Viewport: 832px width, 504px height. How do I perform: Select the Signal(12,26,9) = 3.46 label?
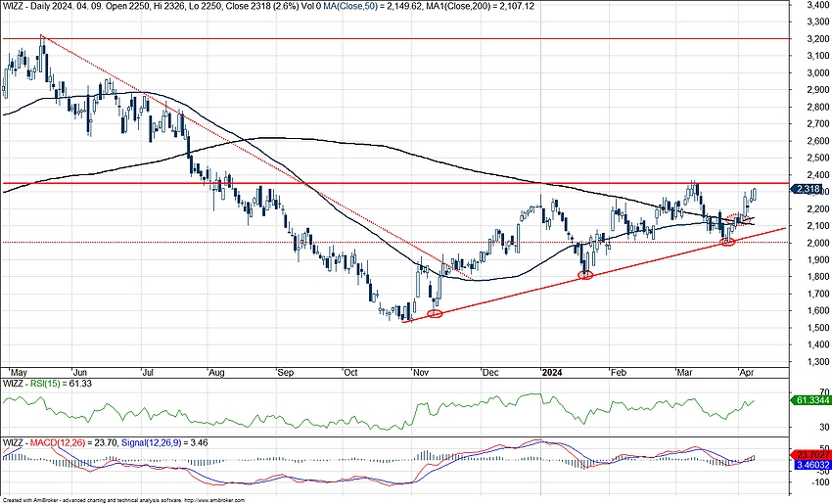click(x=164, y=442)
